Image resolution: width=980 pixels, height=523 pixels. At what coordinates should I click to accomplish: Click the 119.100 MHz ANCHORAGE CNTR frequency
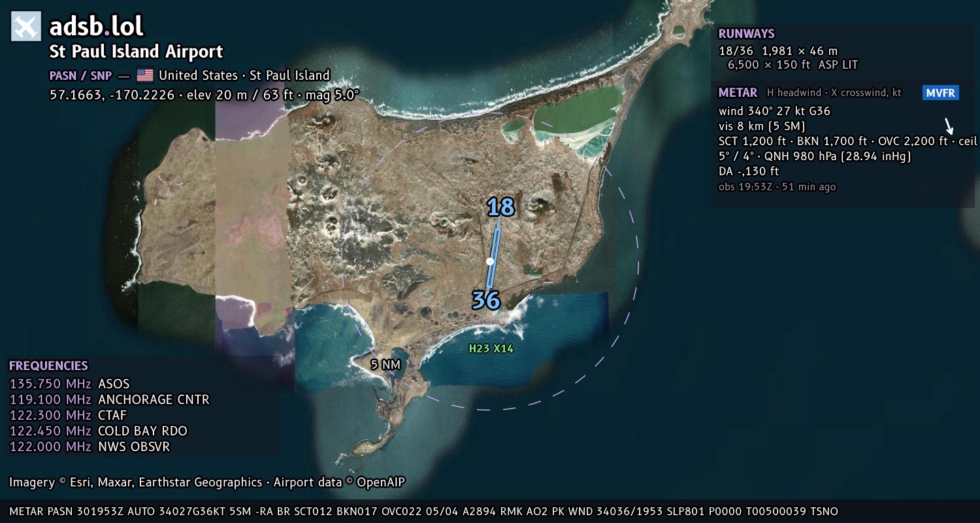pos(109,399)
